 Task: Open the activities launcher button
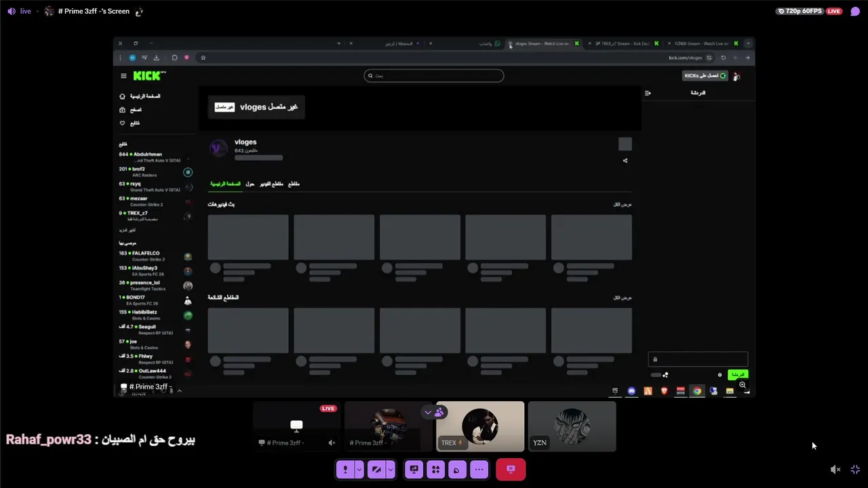click(x=435, y=469)
